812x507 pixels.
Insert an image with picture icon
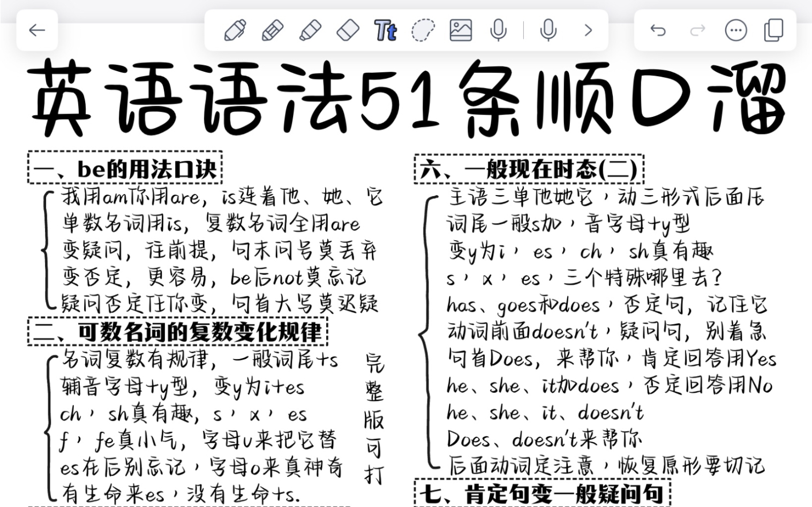[x=461, y=30]
